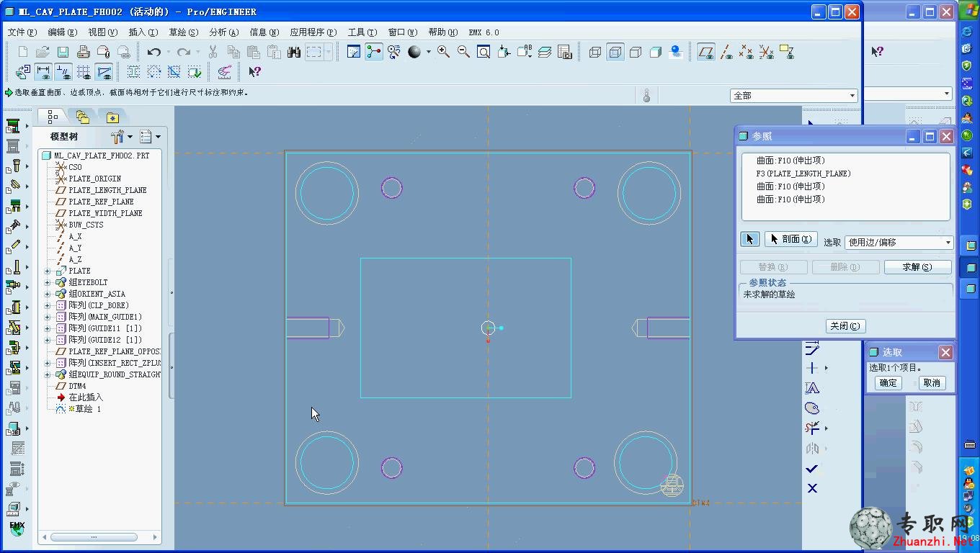Click the sketcher text tool icon
Screen dimensions: 980x553
812,388
